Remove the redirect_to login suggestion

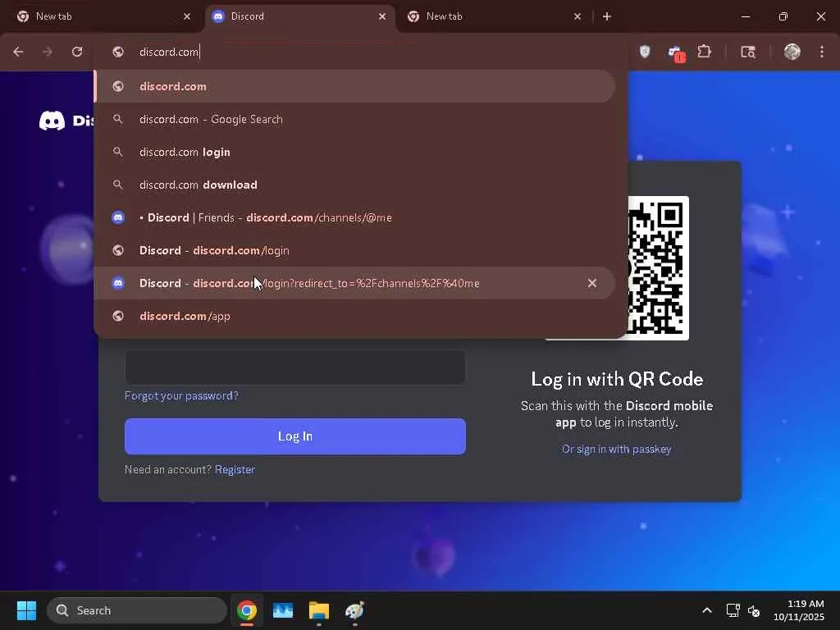(x=592, y=283)
